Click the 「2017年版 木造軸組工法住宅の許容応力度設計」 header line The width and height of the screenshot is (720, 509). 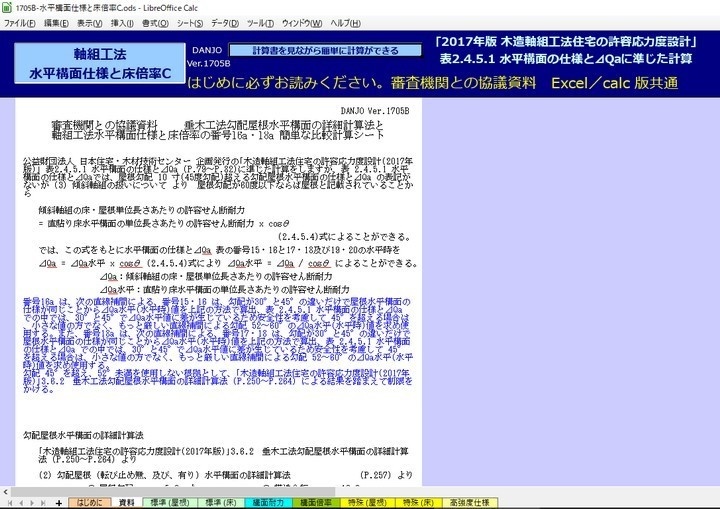(x=566, y=42)
